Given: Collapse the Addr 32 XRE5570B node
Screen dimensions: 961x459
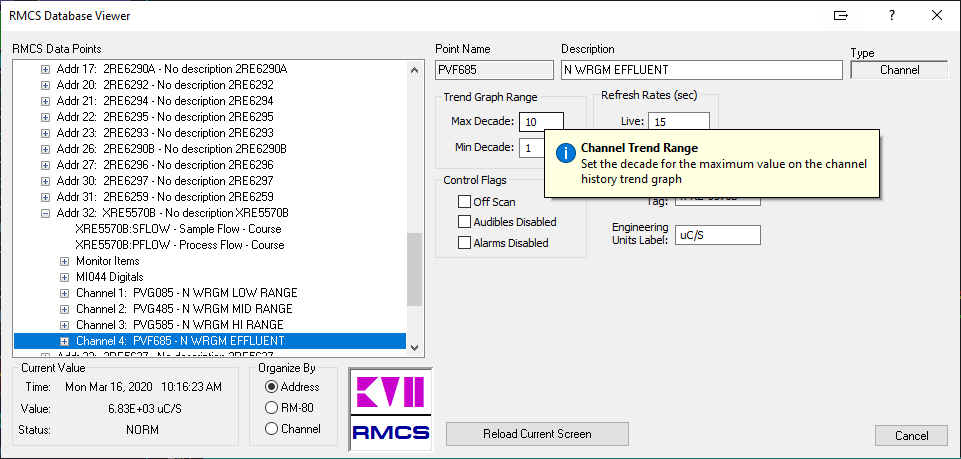Looking at the screenshot, I should coord(45,213).
